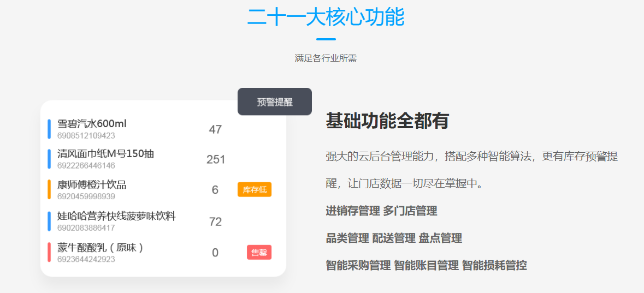Viewport: 644px width, 293px height.
Task: Click the 基础功能全都有 heading
Action: click(387, 121)
